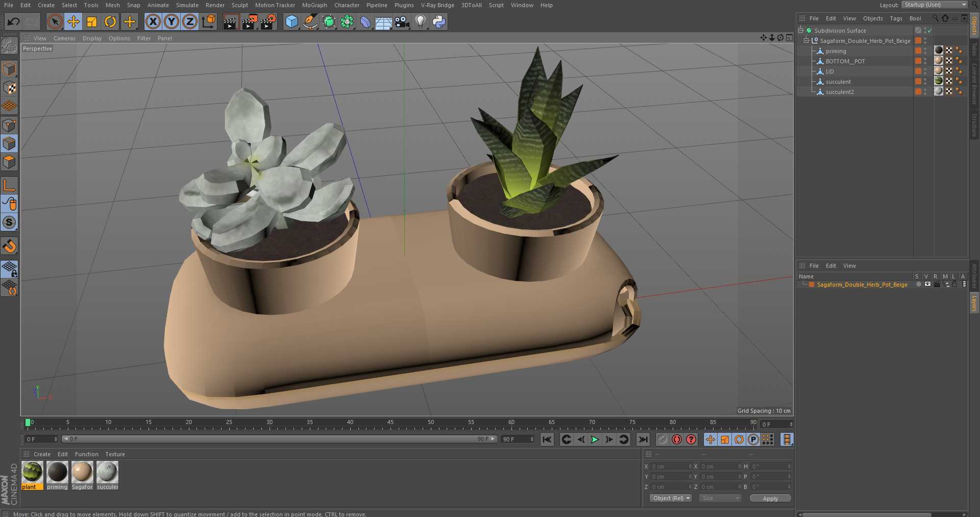Image resolution: width=980 pixels, height=517 pixels.
Task: Select the priming object
Action: click(x=836, y=51)
